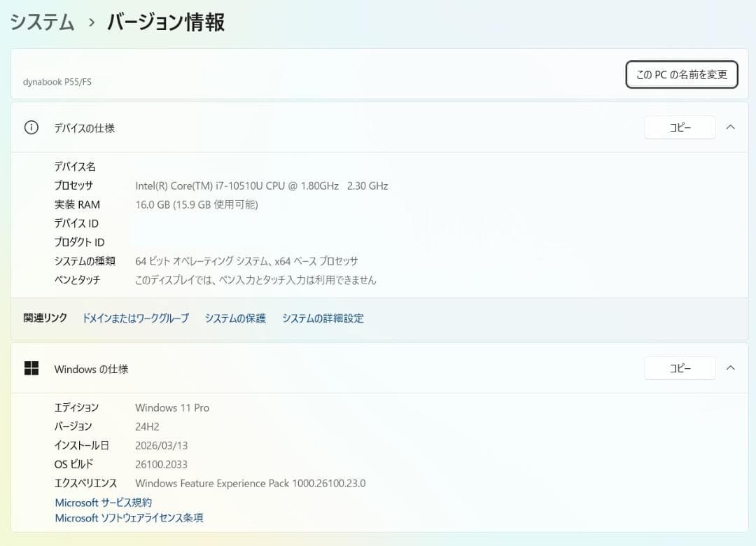Select the 2026/03/13 install date
Viewport: 756px width, 546px height.
click(162, 446)
